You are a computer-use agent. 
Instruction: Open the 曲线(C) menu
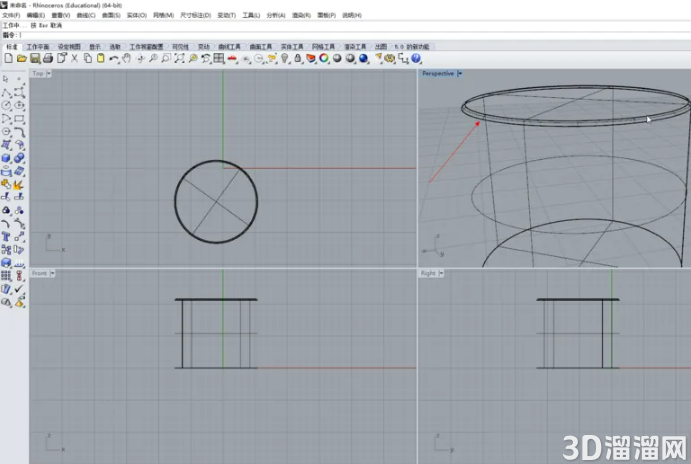(x=86, y=15)
